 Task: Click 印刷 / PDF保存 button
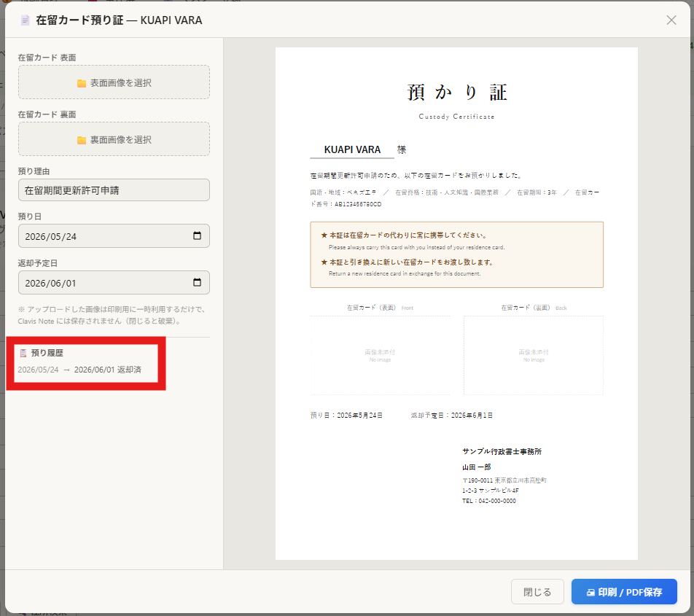[x=624, y=592]
